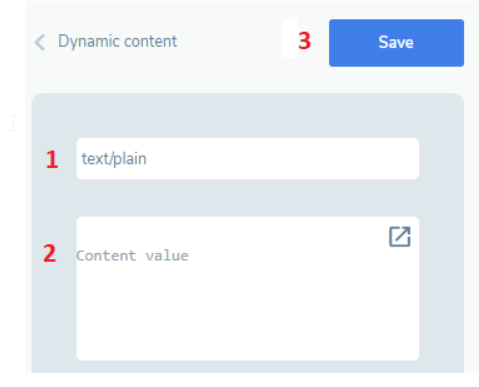This screenshot has width=479, height=387.
Task: Click the blue Save button
Action: tap(396, 43)
